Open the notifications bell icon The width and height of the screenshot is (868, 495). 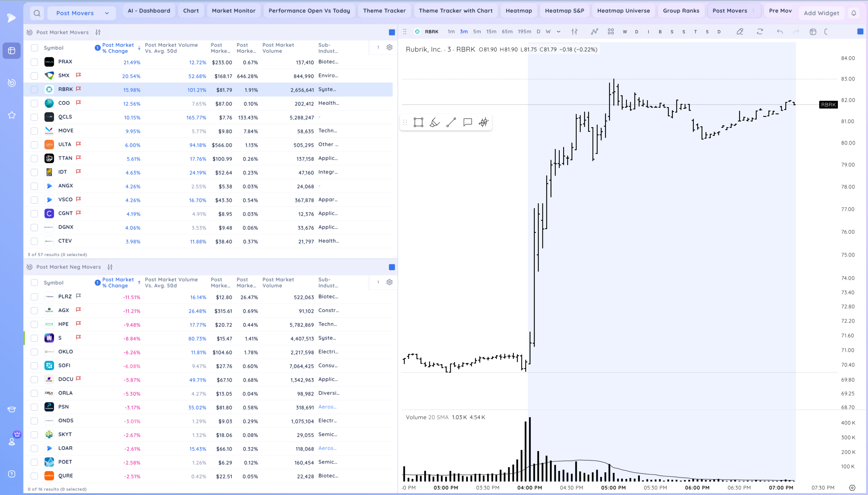pyautogui.click(x=853, y=13)
